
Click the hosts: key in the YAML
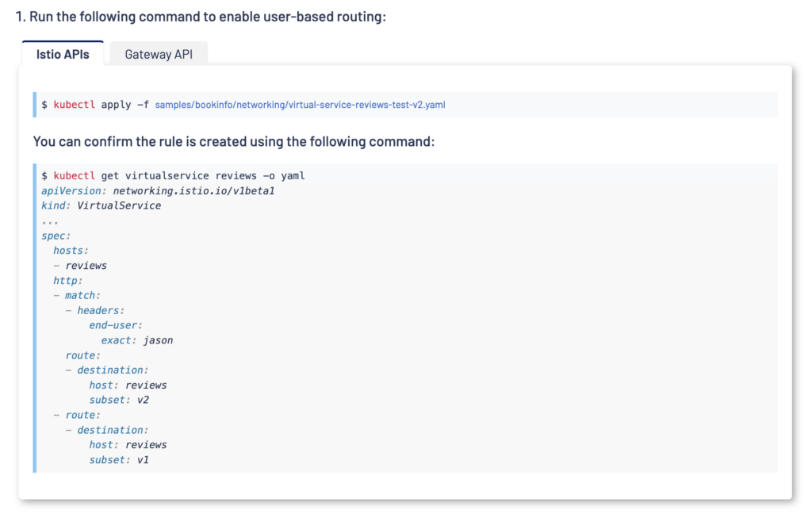point(71,251)
